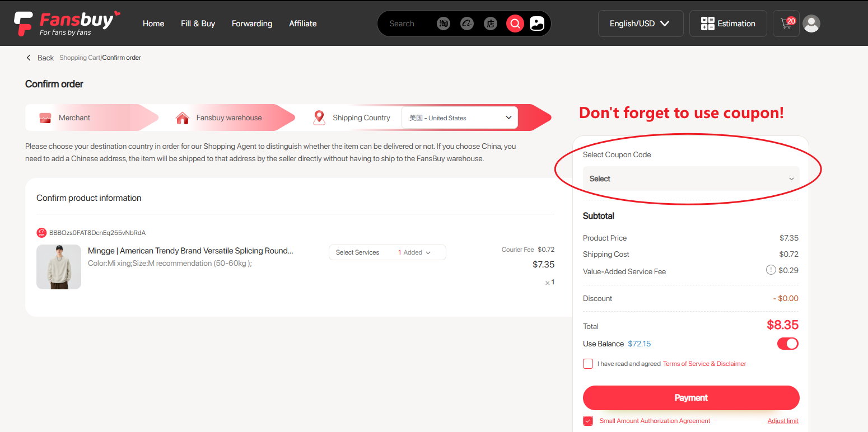Click the Value-Added Service Fee info icon

coord(771,270)
